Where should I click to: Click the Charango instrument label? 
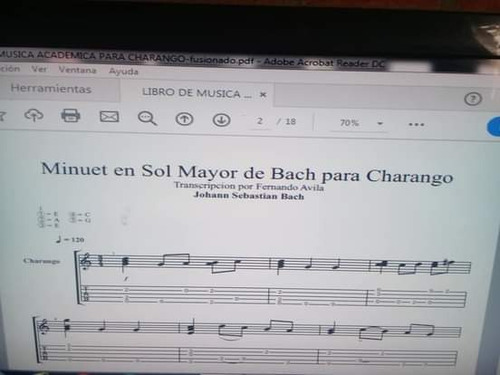pyautogui.click(x=41, y=261)
